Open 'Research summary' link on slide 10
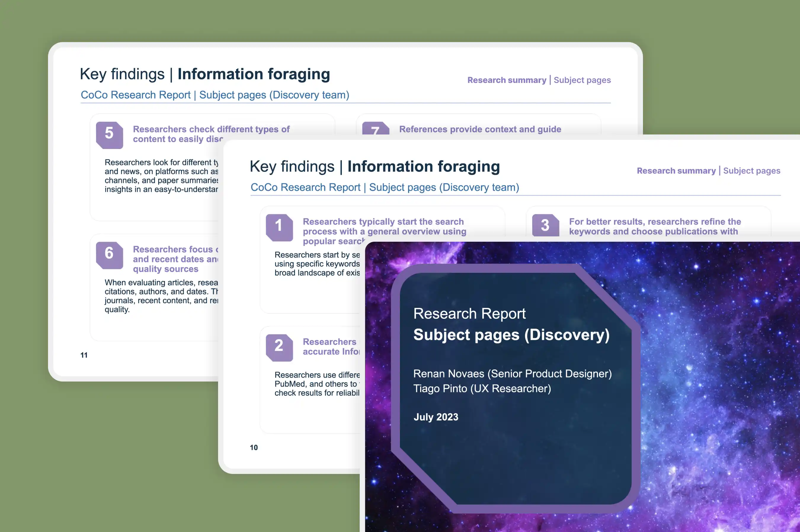 tap(676, 171)
